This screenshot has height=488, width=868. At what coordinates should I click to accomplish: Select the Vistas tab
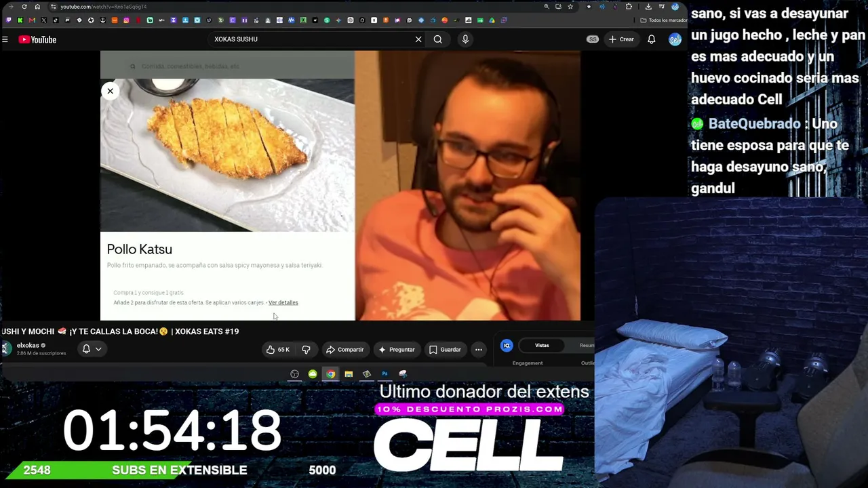542,346
